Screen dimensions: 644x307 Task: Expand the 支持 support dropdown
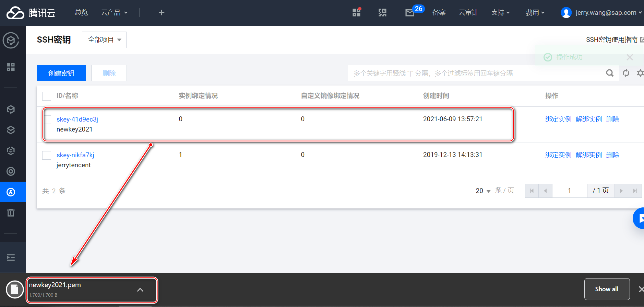(x=500, y=13)
